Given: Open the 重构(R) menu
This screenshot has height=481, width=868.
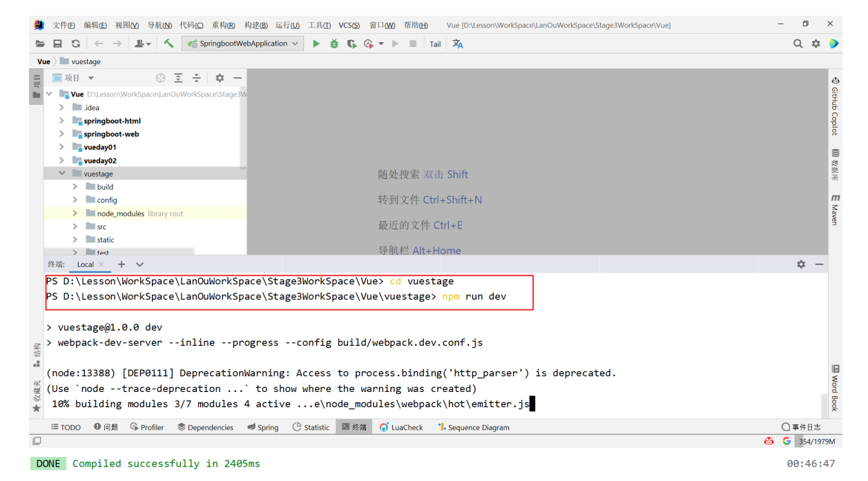Looking at the screenshot, I should [223, 26].
